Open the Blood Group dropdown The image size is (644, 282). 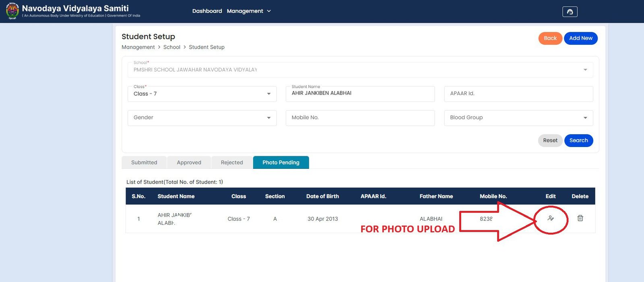tap(518, 118)
